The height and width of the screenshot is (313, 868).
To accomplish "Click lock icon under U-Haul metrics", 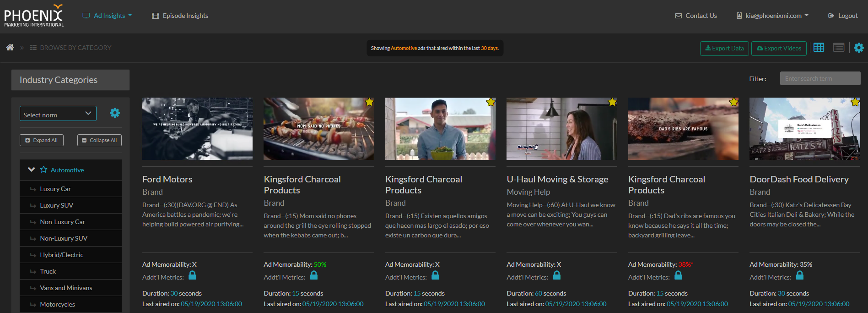I will 557,275.
